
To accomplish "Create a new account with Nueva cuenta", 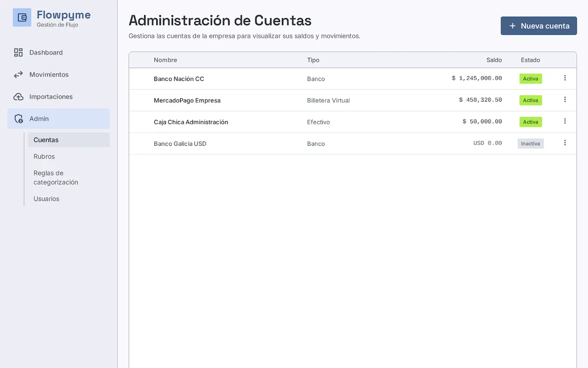I will pyautogui.click(x=539, y=26).
